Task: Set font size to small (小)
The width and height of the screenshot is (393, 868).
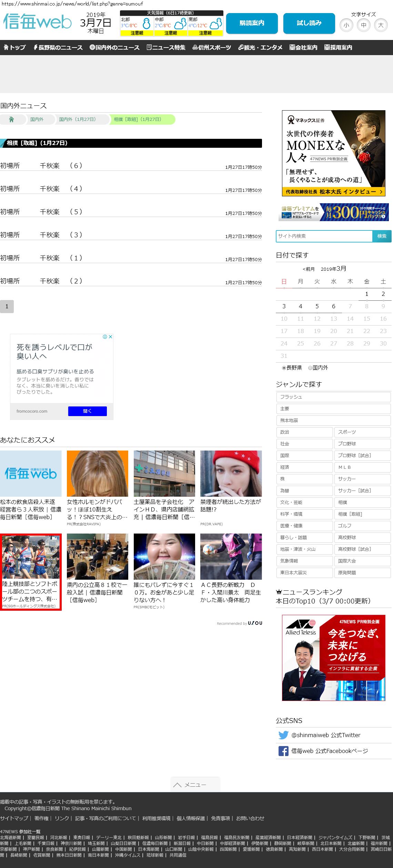Action: coord(346,25)
